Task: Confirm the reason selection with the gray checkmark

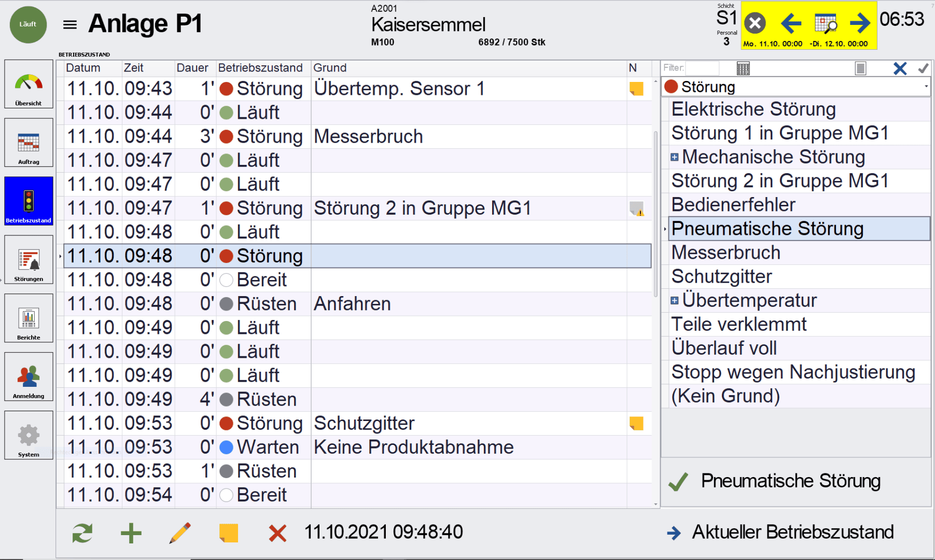Action: (923, 68)
